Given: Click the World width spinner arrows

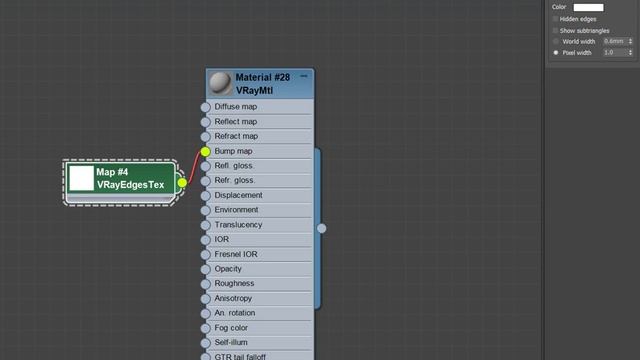Looking at the screenshot, I should [x=630, y=41].
